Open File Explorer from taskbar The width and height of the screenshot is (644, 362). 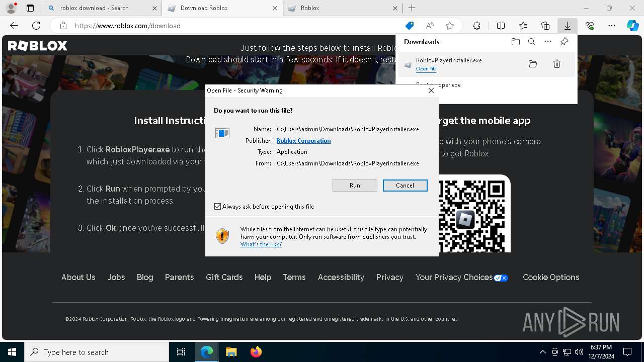(231, 352)
